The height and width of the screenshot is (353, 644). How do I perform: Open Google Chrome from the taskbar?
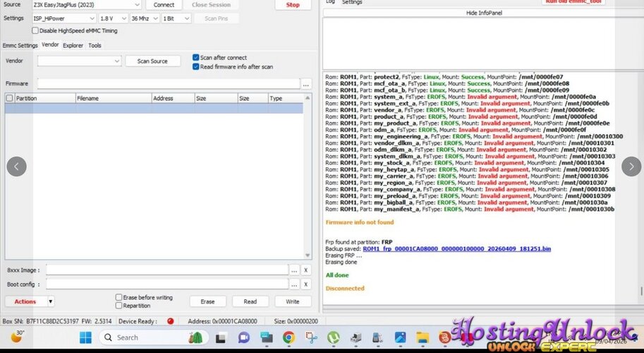click(x=288, y=338)
